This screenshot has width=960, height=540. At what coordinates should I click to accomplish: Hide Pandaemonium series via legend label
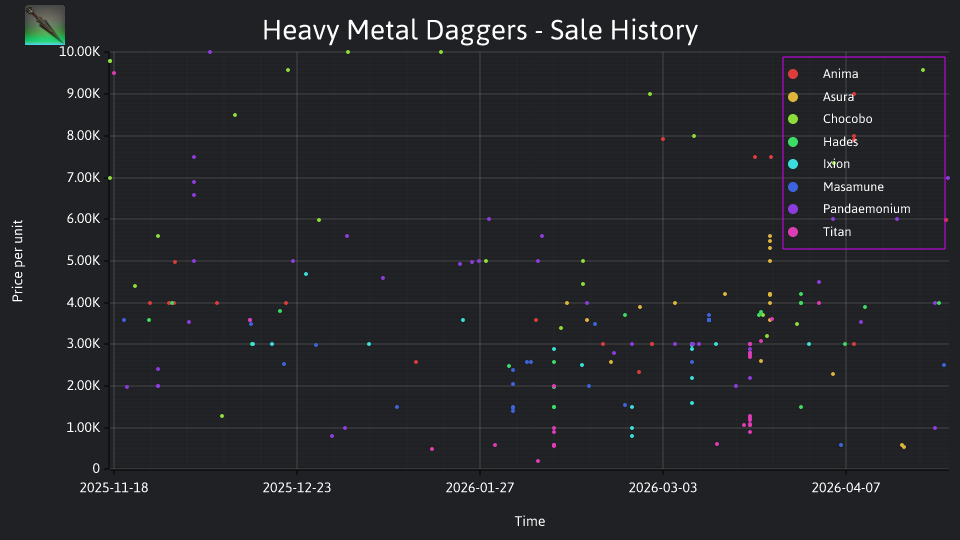point(866,209)
